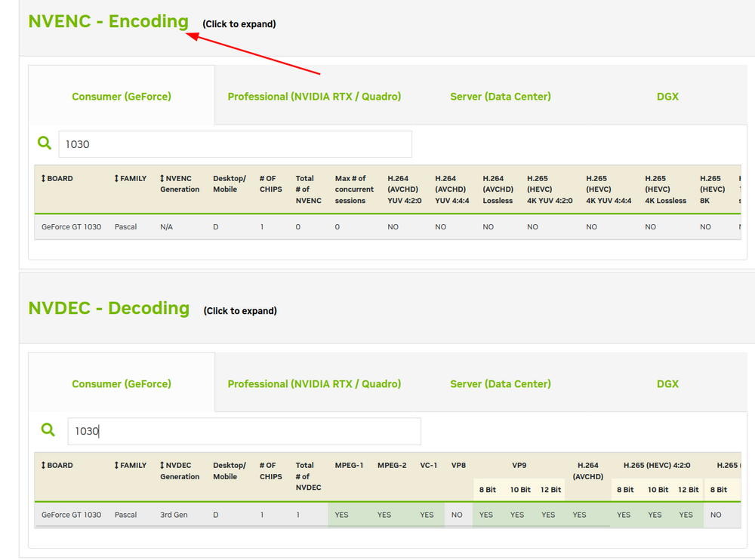Viewport: 755px width, 560px height.
Task: Sort NVDEC table by BOARD arrow icon
Action: (43, 465)
